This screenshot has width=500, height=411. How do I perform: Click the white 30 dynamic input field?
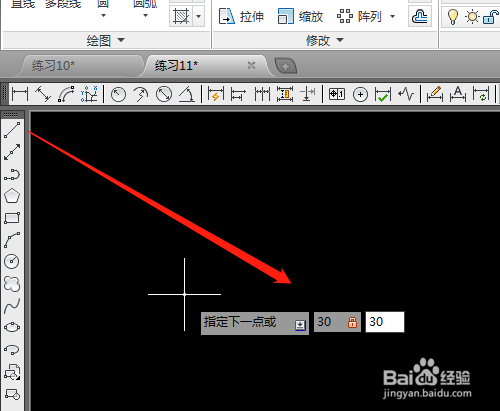click(x=385, y=322)
